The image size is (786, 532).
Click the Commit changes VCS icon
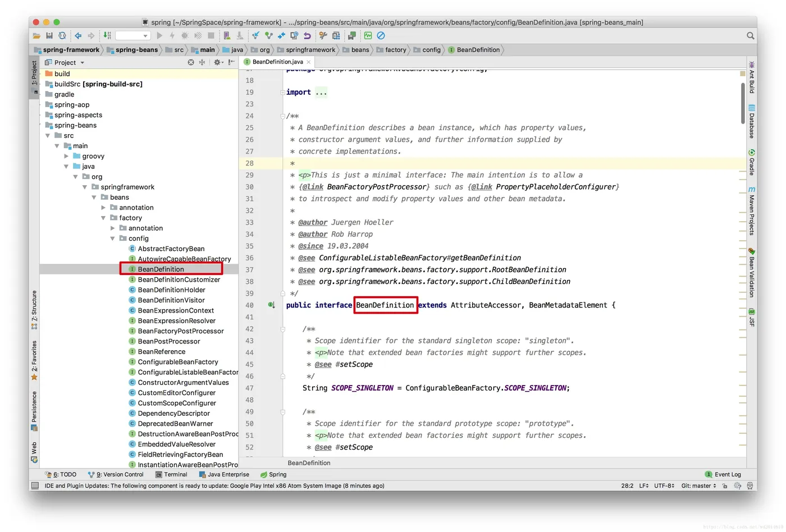(268, 35)
